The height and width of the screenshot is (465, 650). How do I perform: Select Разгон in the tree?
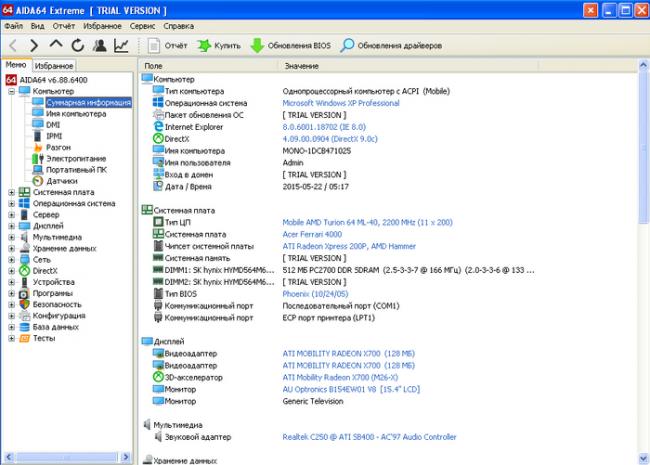click(x=58, y=147)
